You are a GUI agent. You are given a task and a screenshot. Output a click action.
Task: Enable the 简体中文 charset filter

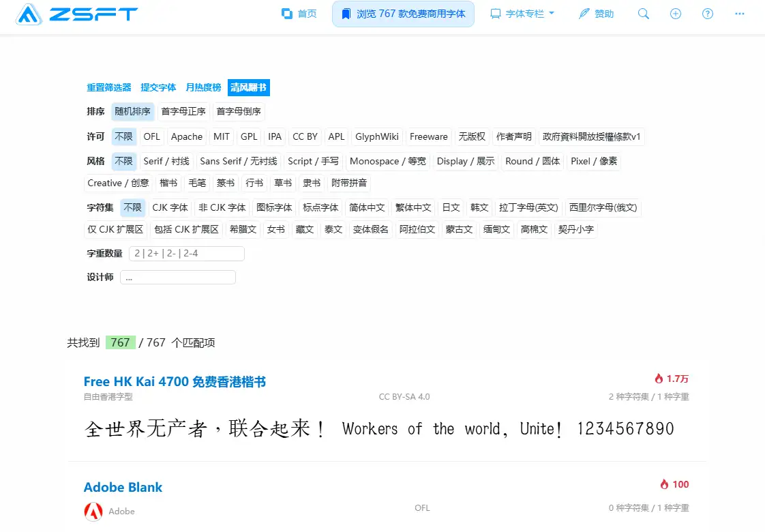367,207
